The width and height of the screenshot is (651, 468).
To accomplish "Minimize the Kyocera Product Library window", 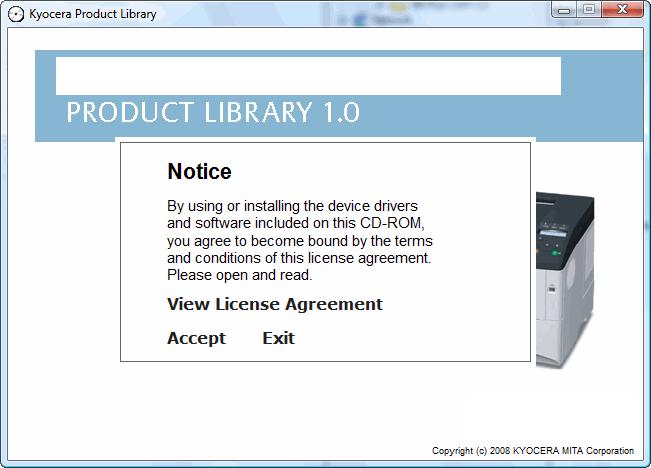I will click(564, 10).
